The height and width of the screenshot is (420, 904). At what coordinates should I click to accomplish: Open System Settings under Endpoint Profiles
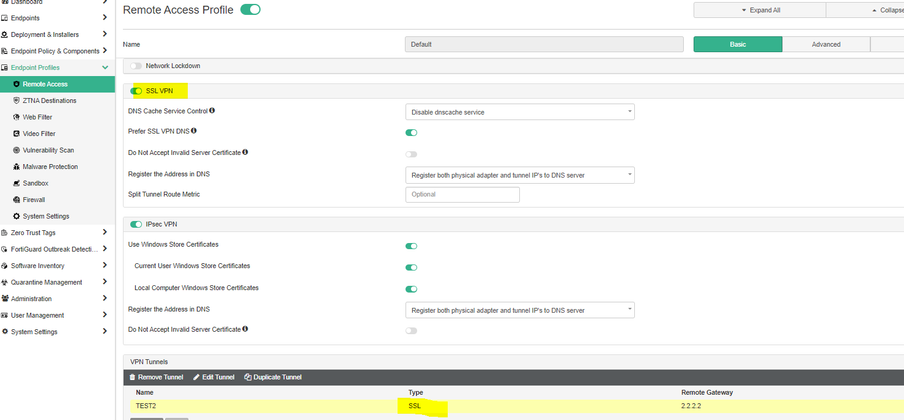pos(46,216)
